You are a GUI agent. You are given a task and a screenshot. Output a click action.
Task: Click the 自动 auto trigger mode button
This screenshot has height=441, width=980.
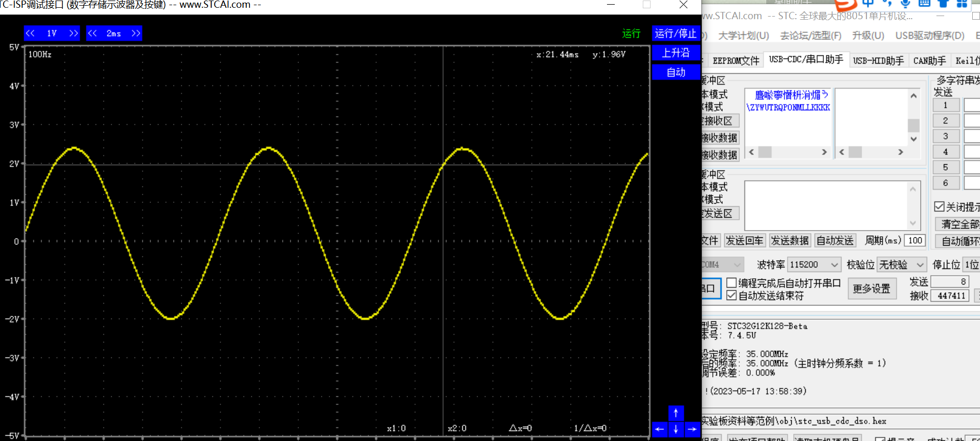(676, 72)
